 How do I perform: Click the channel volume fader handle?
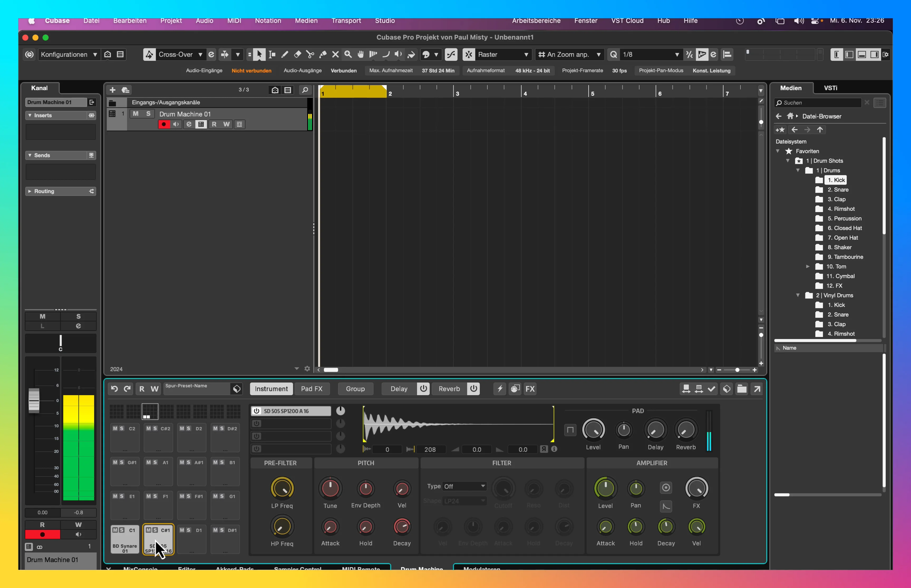[x=34, y=400]
